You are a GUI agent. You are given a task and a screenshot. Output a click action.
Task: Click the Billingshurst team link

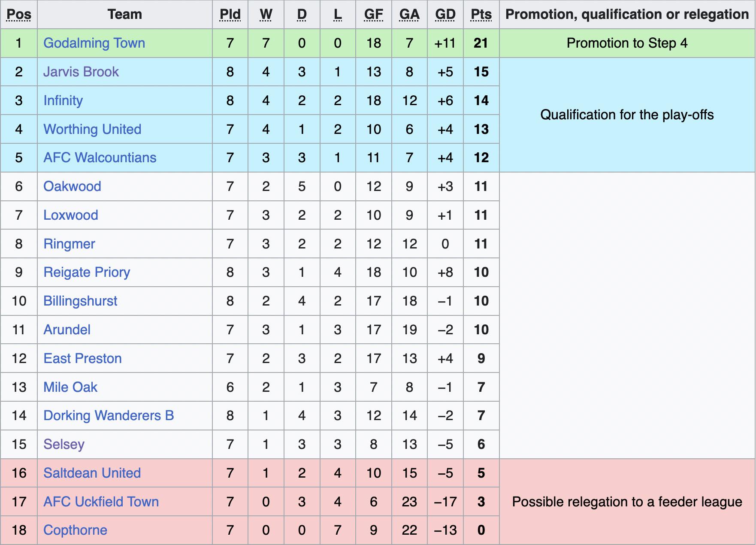(80, 301)
